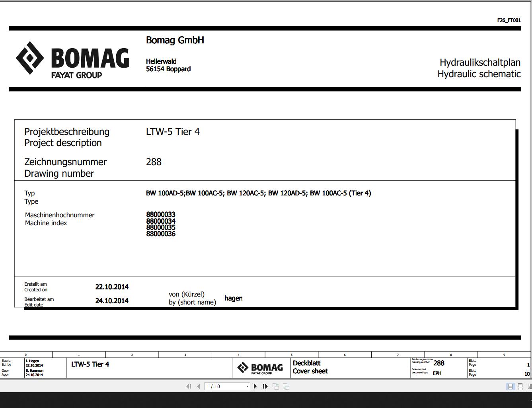Screen dimensions: 532x408
Task: Click the machine index 88000036
Action: pyautogui.click(x=161, y=234)
